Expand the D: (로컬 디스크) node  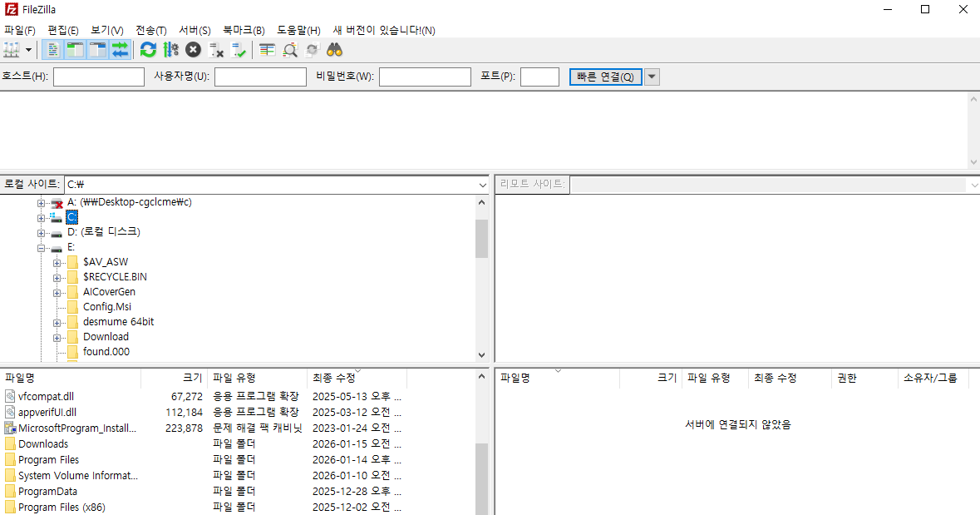coord(41,234)
